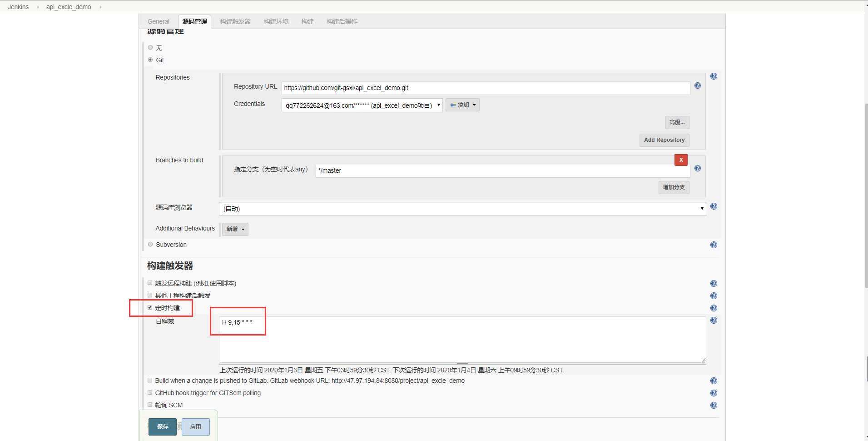Open help icon for 轮询 SCM

coord(714,405)
